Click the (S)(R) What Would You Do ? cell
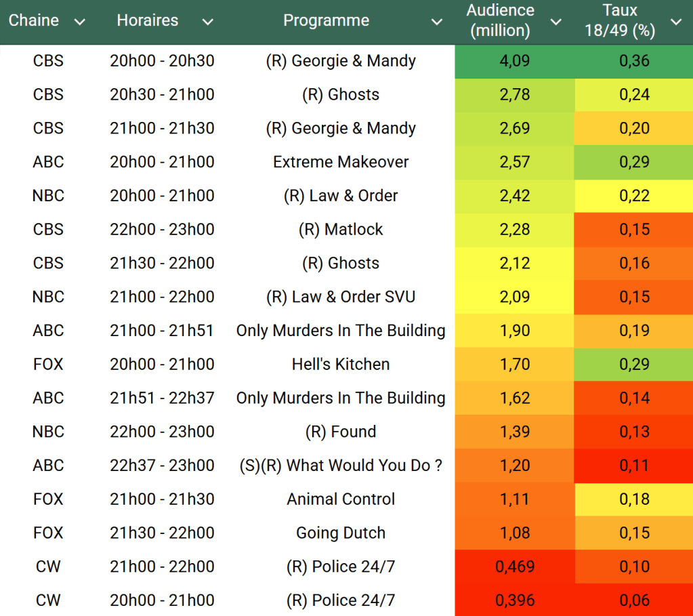Screen dimensions: 693x616 coord(341,466)
